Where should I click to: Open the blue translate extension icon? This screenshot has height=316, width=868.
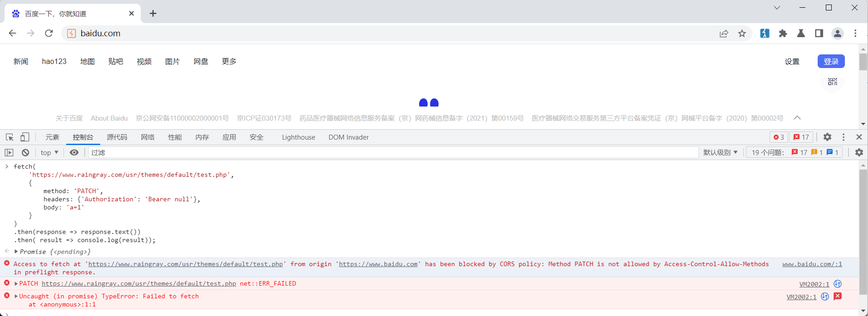pyautogui.click(x=765, y=33)
